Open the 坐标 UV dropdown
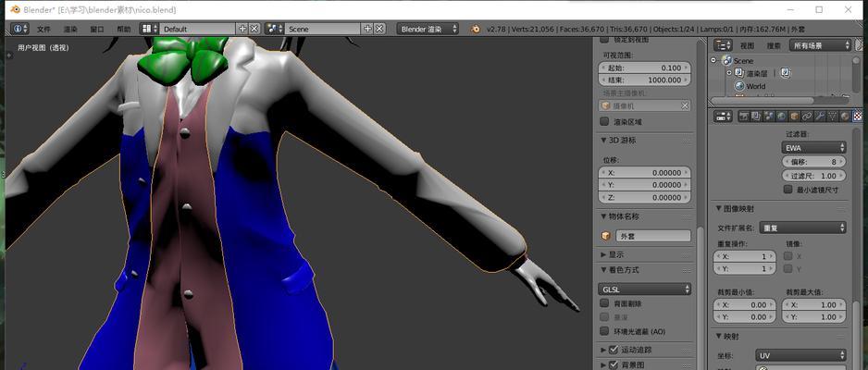Screen dimensions: 868x370 point(801,354)
